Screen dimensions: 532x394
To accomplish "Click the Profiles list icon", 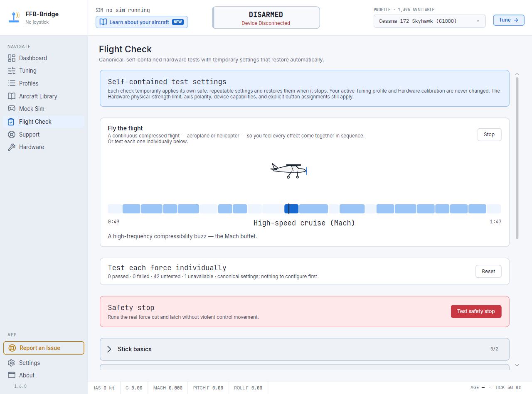I will [12, 83].
